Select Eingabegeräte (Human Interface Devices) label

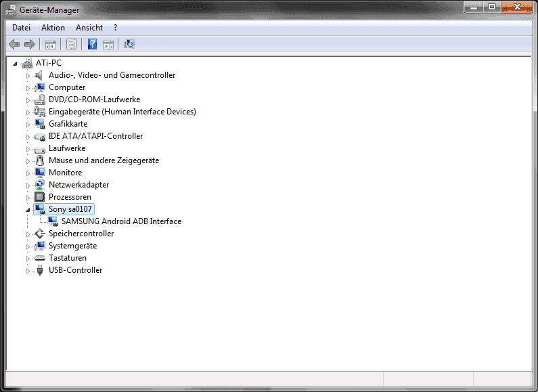122,112
